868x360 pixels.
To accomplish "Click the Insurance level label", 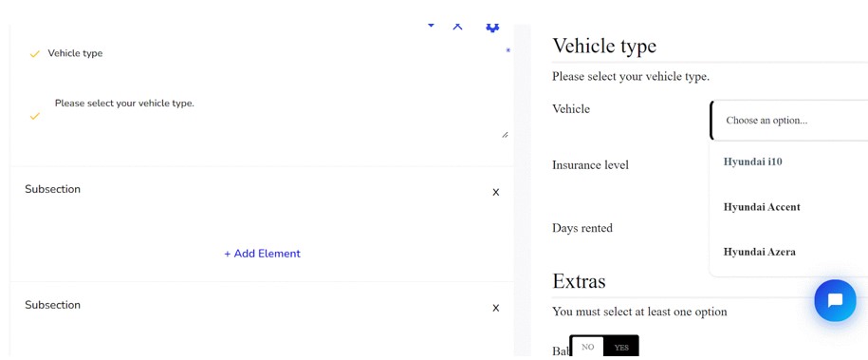I will [590, 164].
